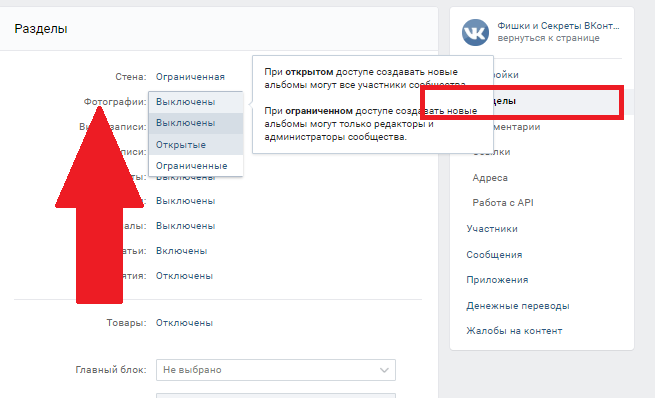Click 'Стена:' label

point(131,77)
